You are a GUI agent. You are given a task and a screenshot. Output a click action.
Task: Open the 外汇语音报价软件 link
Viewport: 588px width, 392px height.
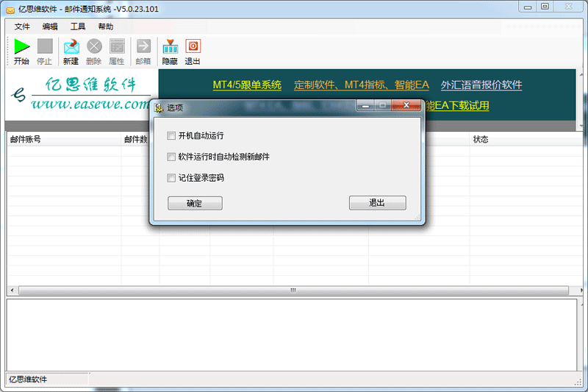[x=481, y=85]
